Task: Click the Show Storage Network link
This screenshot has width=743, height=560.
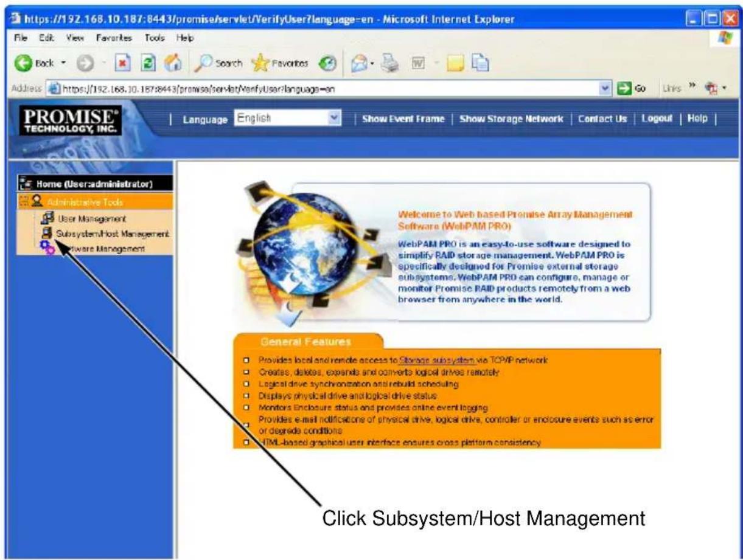Action: pos(512,119)
